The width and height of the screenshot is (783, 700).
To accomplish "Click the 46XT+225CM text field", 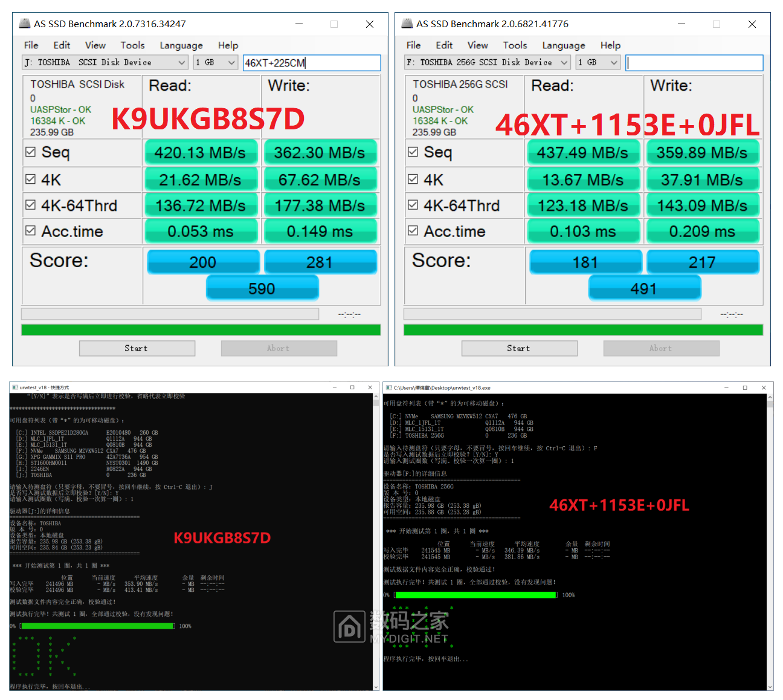I will [312, 62].
